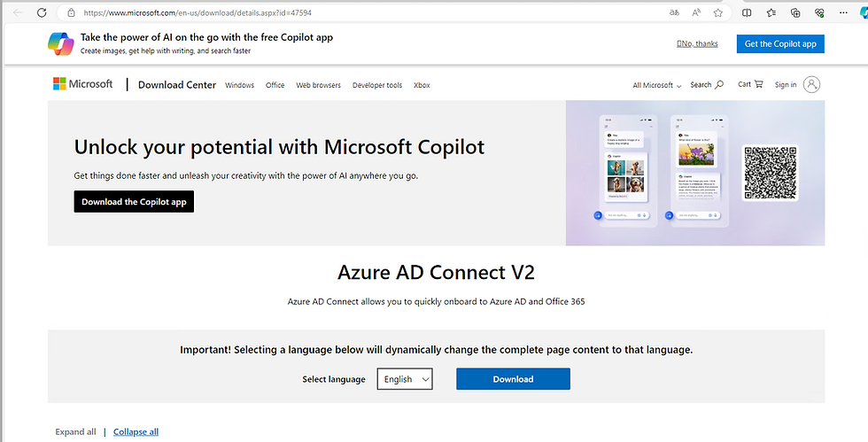Click Expand all

point(76,432)
